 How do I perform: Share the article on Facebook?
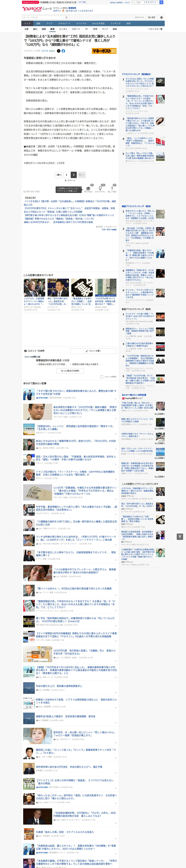pos(63,51)
